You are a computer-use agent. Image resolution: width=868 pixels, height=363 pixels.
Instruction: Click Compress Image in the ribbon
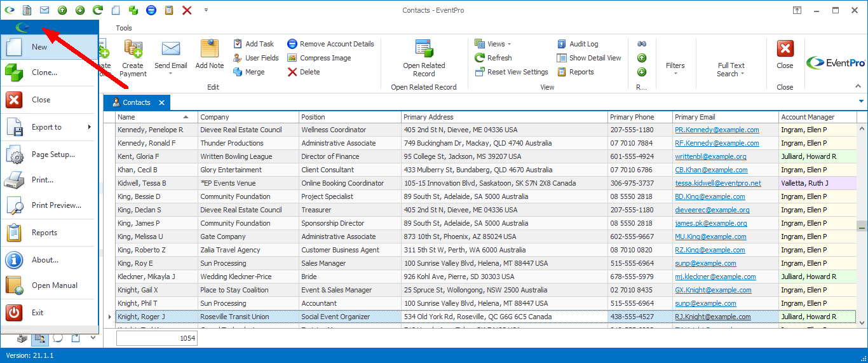point(319,58)
